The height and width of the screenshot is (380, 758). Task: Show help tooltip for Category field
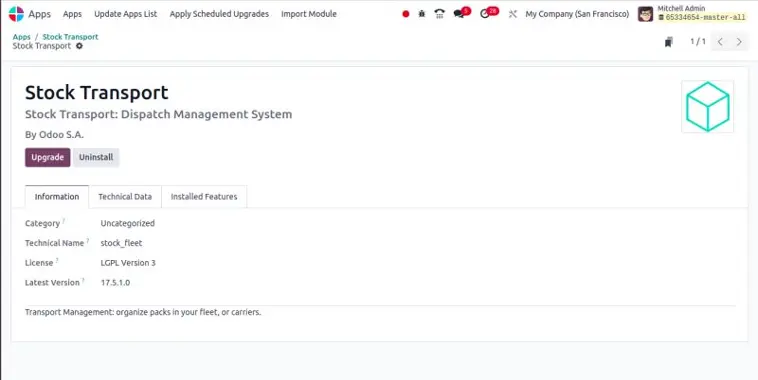click(63, 221)
